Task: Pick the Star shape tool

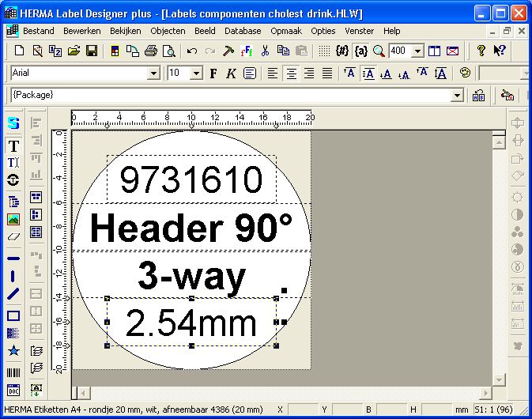Action: coord(13,351)
